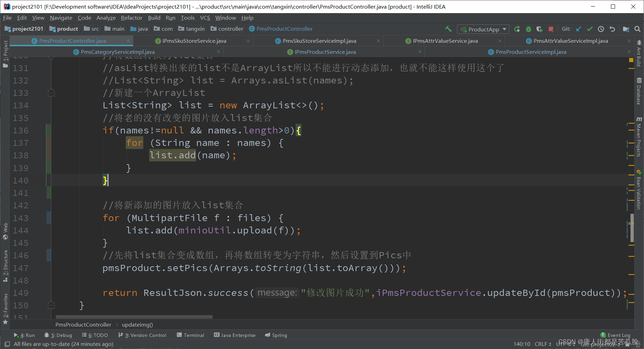This screenshot has height=349, width=644.
Task: Open the Debug tool window
Action: click(x=58, y=335)
